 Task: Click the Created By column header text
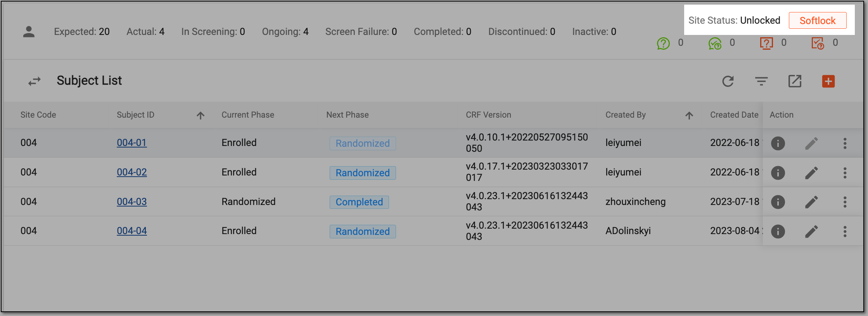point(626,115)
